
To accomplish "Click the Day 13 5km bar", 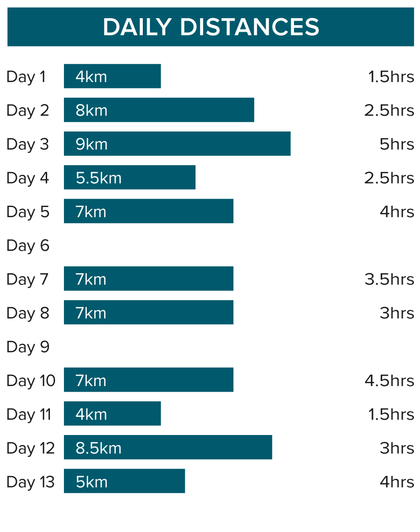I will [125, 482].
